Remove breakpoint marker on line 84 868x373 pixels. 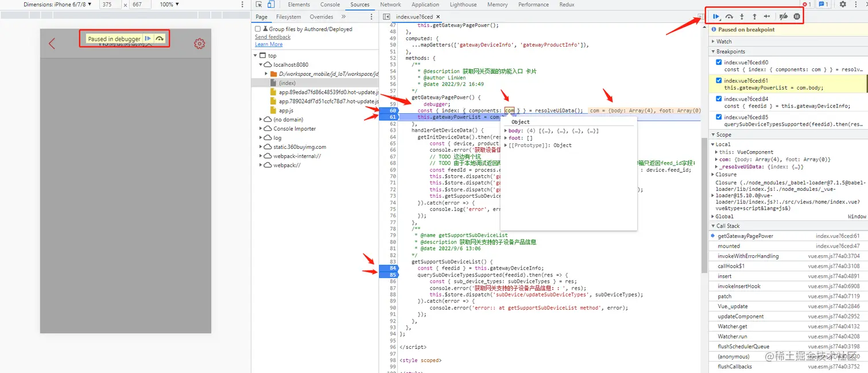390,268
